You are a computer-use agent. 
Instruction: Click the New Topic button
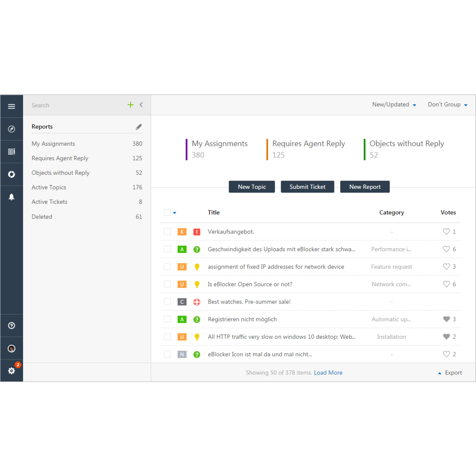click(x=252, y=187)
